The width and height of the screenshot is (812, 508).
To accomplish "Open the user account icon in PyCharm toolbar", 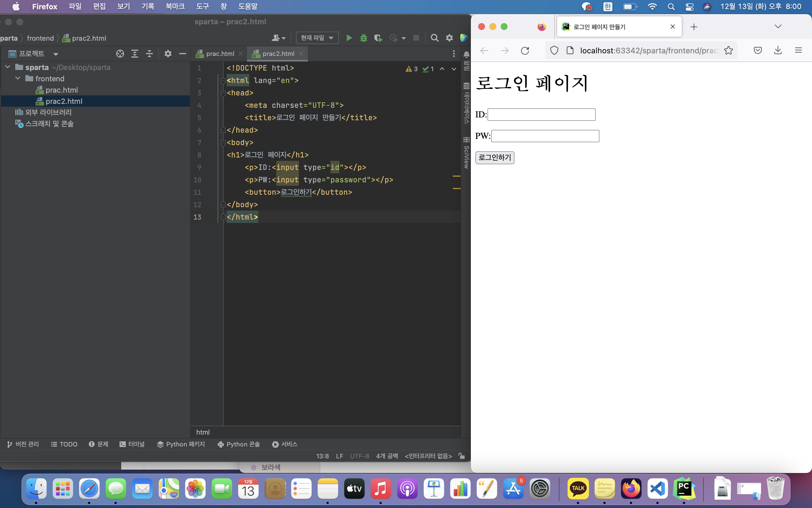I will (278, 38).
